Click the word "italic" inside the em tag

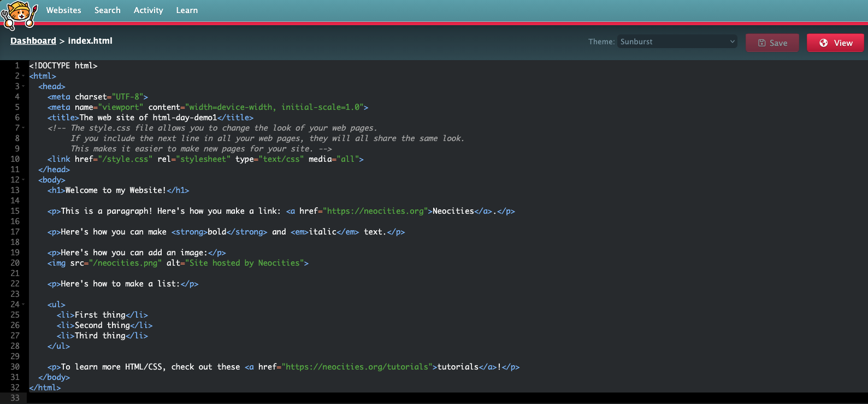click(323, 232)
